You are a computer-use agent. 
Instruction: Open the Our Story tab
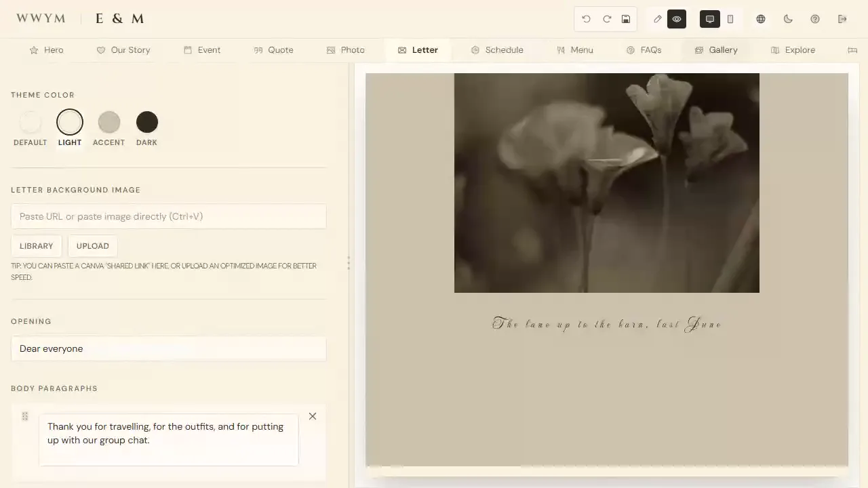click(123, 50)
